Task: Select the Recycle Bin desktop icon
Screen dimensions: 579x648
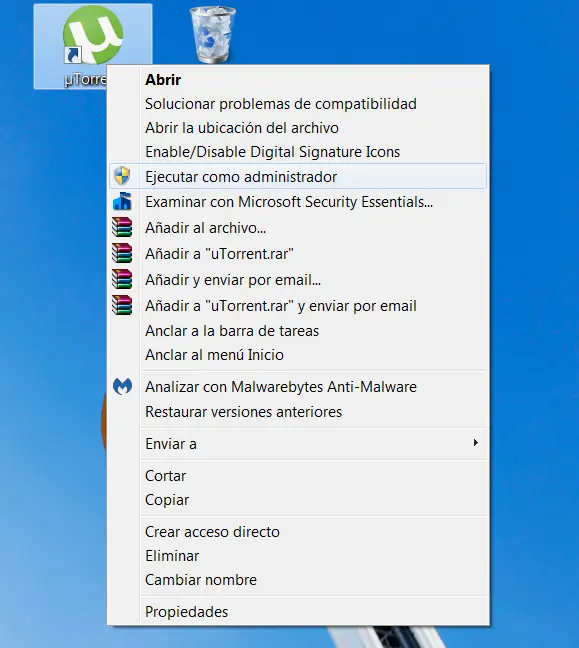Action: (x=212, y=35)
